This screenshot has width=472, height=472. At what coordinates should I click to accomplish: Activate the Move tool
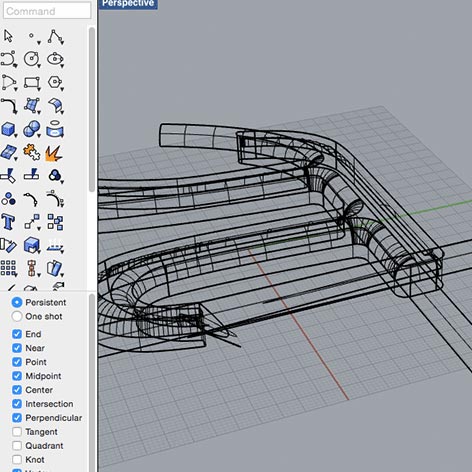[32, 222]
